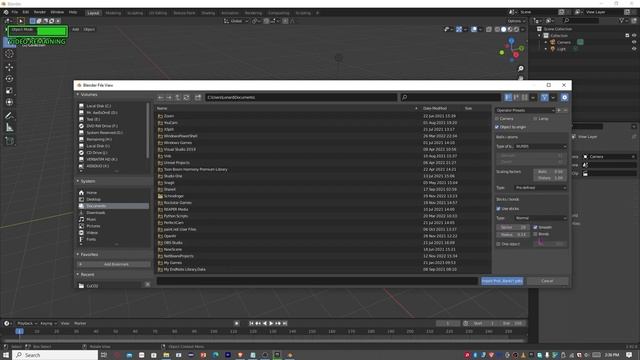Viewport: 640px width, 360px height.
Task: Switch to vertical list display mode
Action: pyautogui.click(x=508, y=98)
